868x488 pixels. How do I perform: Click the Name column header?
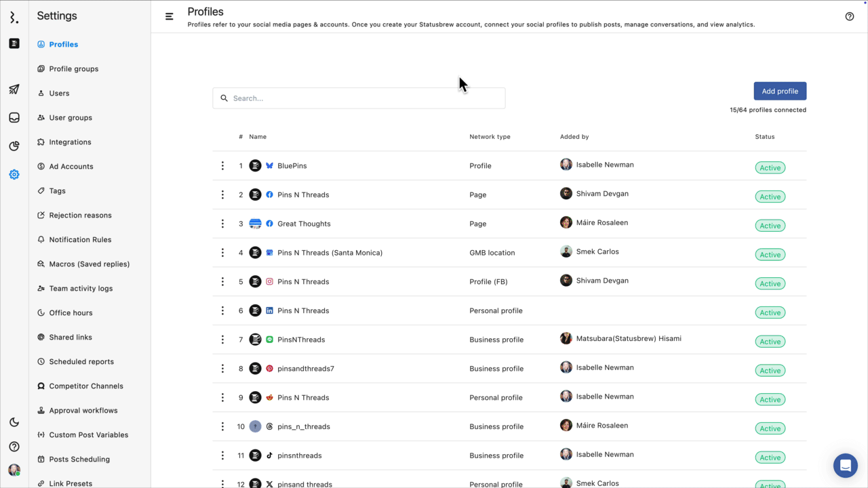point(258,137)
